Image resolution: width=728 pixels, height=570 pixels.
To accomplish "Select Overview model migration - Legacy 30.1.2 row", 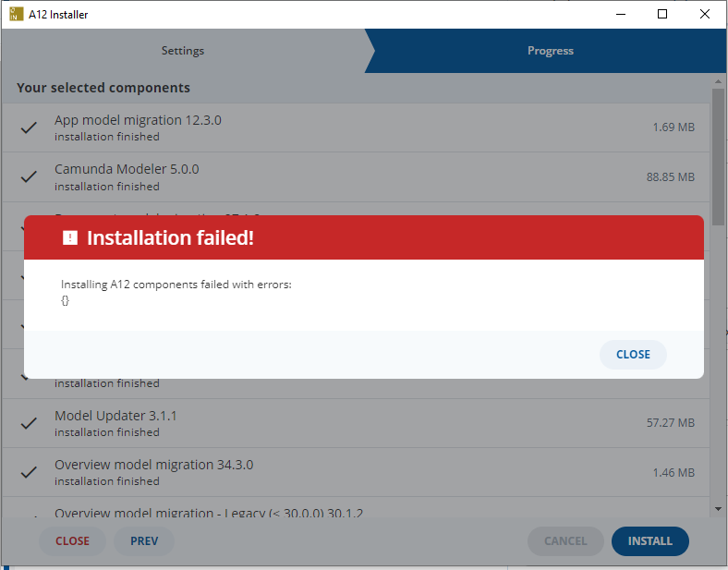I will click(x=356, y=508).
